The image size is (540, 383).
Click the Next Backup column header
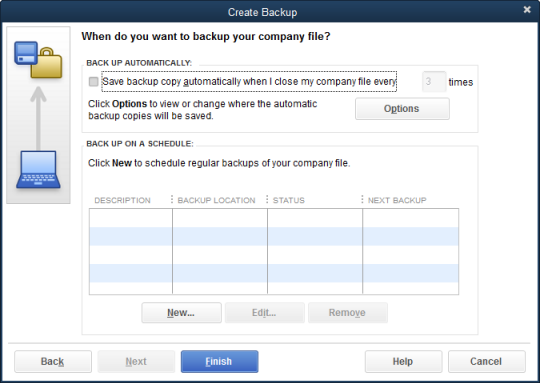point(397,200)
